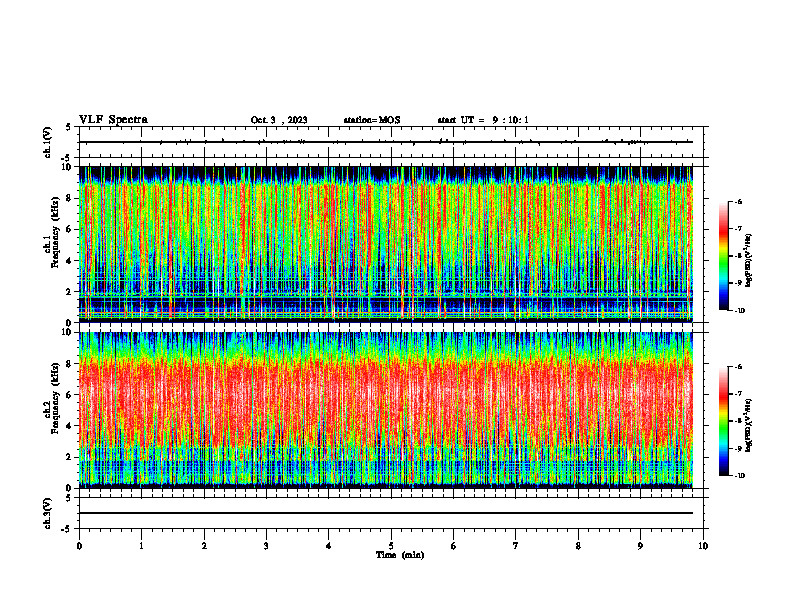Click time axis tick label "2"
This screenshot has width=792, height=612.
click(x=204, y=546)
